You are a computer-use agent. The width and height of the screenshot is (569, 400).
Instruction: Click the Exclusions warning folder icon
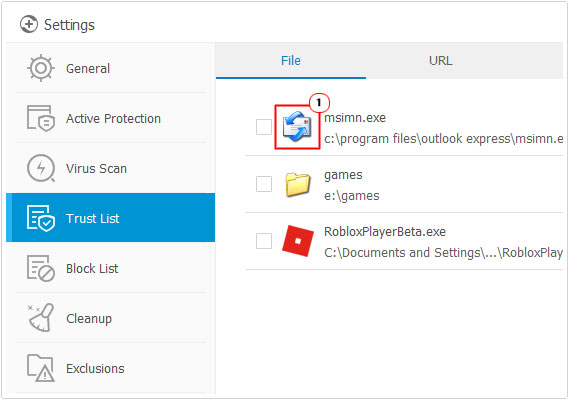pyautogui.click(x=41, y=368)
